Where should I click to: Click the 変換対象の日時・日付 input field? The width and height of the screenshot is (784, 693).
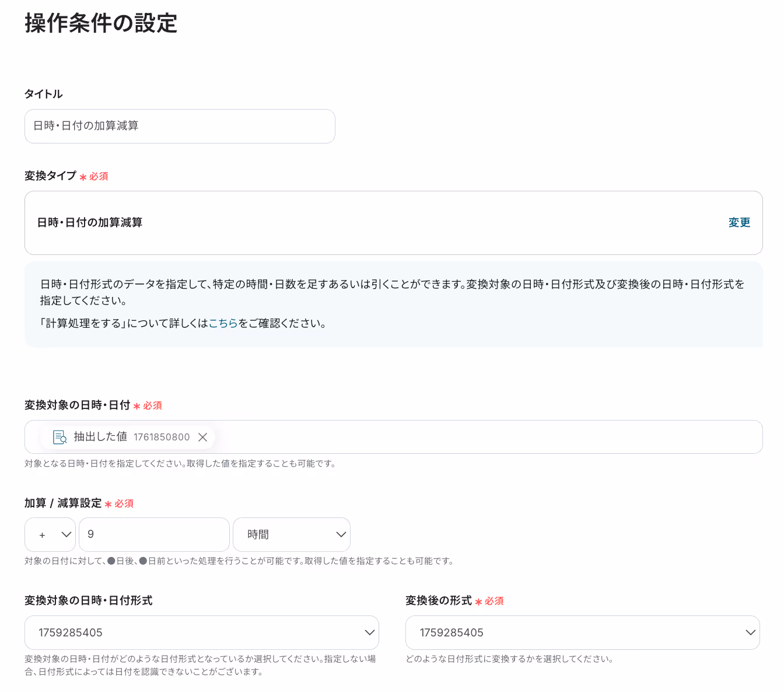click(394, 437)
